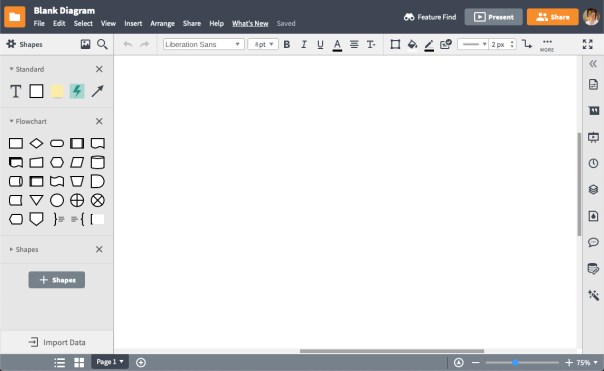
Task: Choose the flowchart Database cylinder shape
Action: click(97, 162)
